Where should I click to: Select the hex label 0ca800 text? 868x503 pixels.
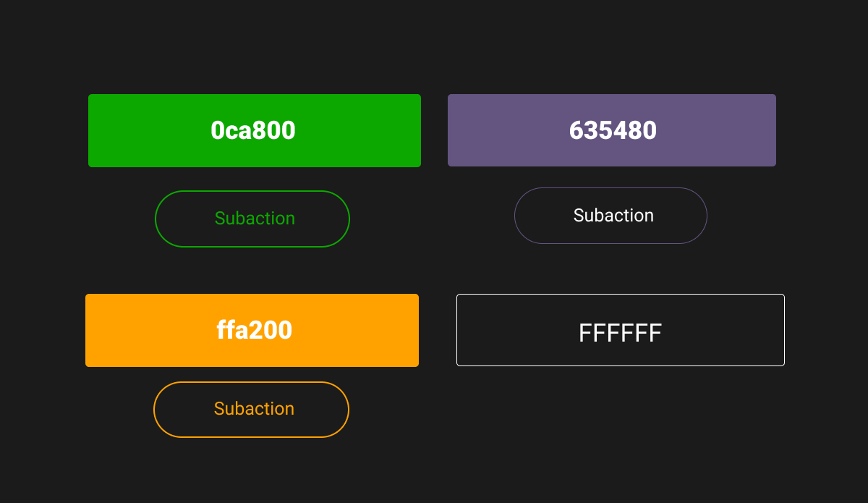click(x=253, y=130)
